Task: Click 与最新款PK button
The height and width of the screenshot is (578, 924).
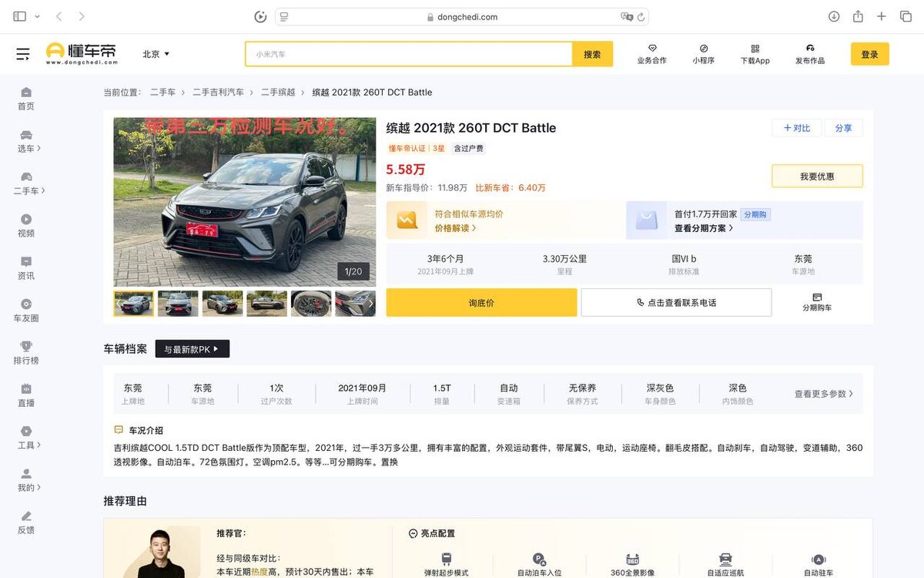Action: pos(192,349)
